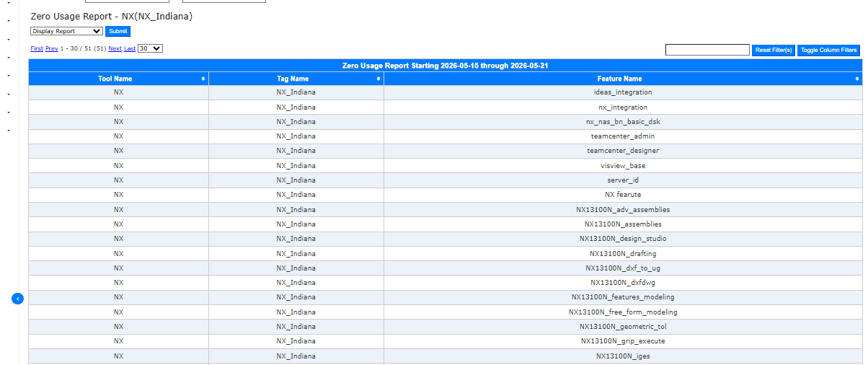
Task: Collapse sidebar with blue chevron button
Action: 18,298
